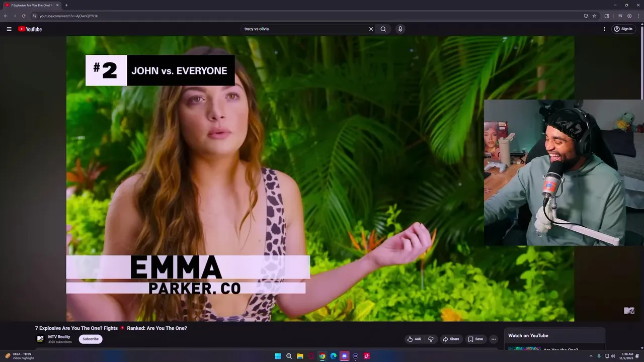Screen dimensions: 644x362
Task: Go back in the browser
Action: [6, 16]
